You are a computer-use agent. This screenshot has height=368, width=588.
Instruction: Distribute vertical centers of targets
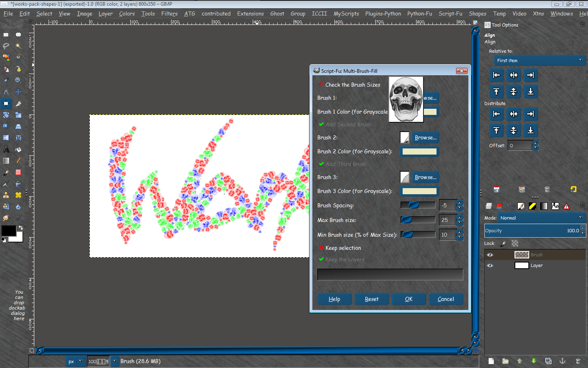coord(514,130)
